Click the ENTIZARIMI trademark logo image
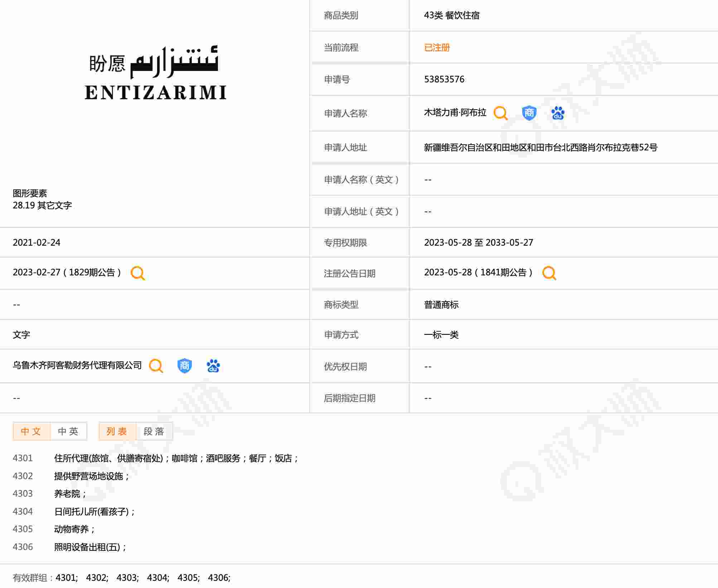Screen dimensions: 718x588 coord(155,74)
